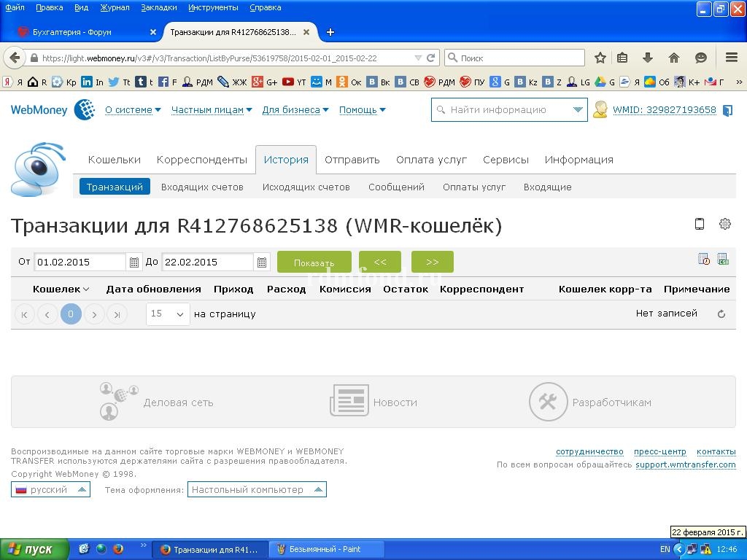Switch to Входящих счетов subtab
The height and width of the screenshot is (560, 747).
(202, 187)
